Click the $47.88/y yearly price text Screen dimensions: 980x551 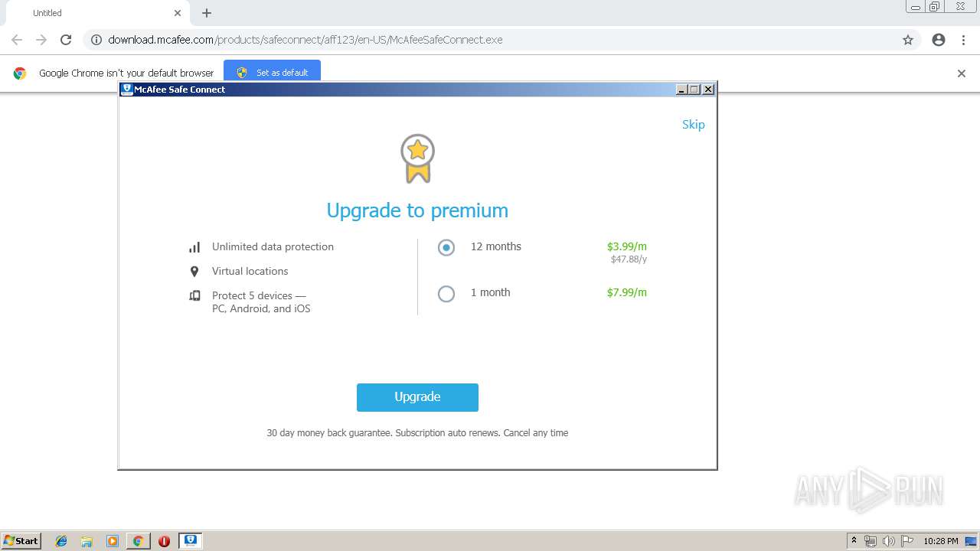629,259
